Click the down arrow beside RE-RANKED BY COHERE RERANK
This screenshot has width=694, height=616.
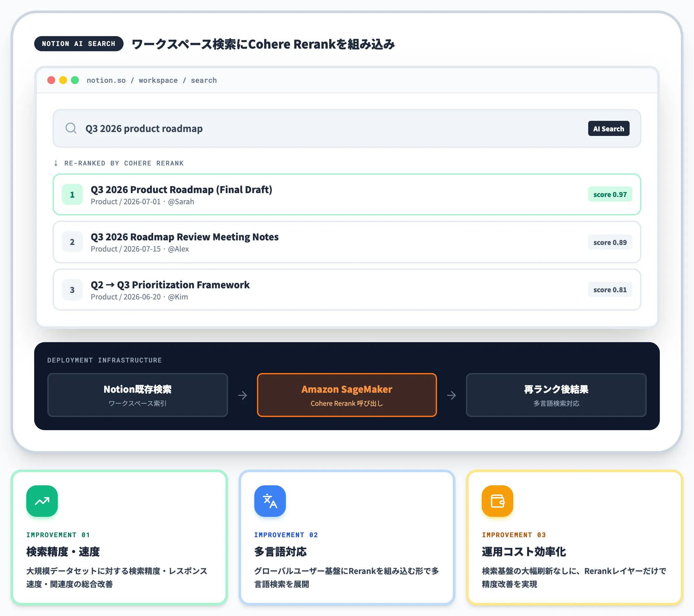click(x=56, y=163)
